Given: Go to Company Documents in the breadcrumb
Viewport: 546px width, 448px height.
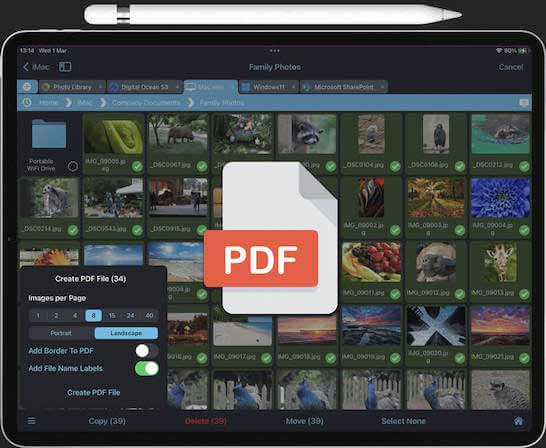Looking at the screenshot, I should [146, 103].
